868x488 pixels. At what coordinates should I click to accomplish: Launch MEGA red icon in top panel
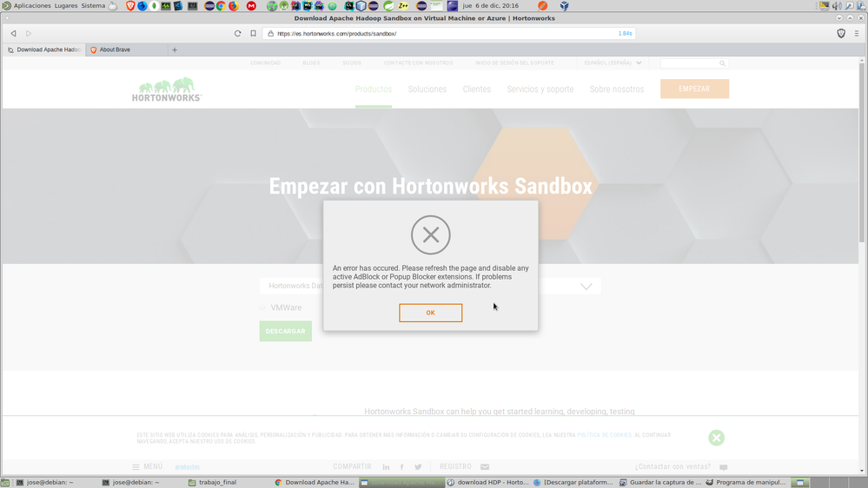click(x=251, y=6)
